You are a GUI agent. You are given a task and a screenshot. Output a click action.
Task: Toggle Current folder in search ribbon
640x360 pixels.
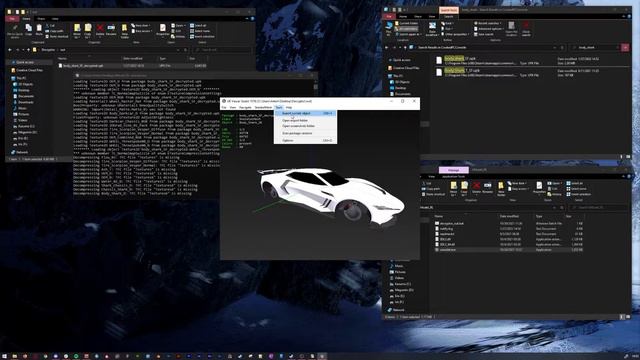tap(406, 23)
